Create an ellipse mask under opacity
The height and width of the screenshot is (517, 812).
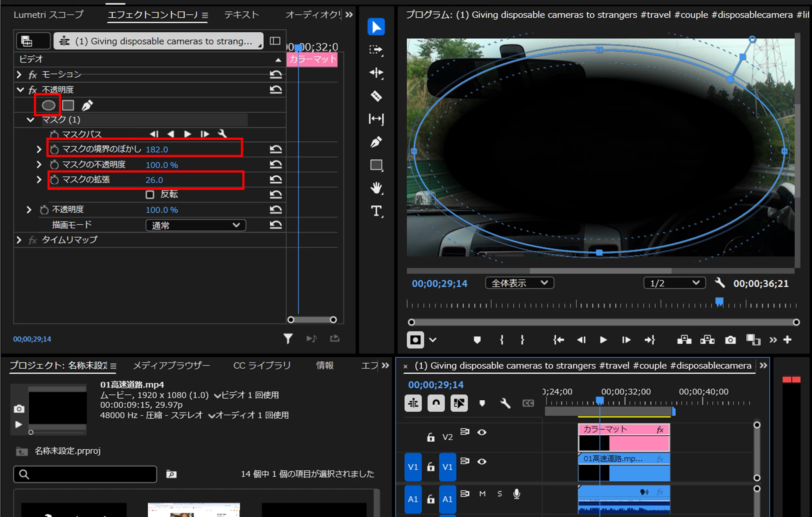tap(48, 106)
